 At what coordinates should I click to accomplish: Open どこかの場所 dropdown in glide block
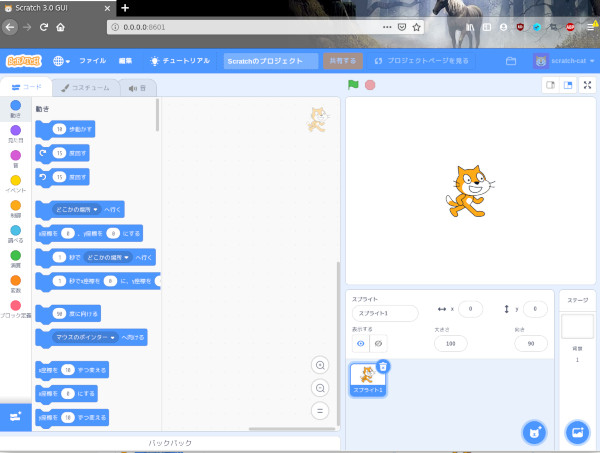108,257
